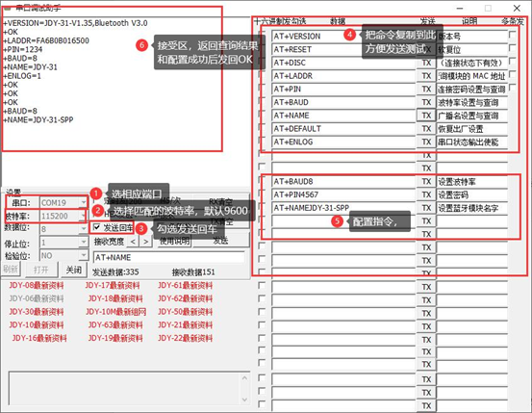This screenshot has height=413, width=532.
Task: Send AT+PIN4567 using its TX button
Action: coord(426,195)
